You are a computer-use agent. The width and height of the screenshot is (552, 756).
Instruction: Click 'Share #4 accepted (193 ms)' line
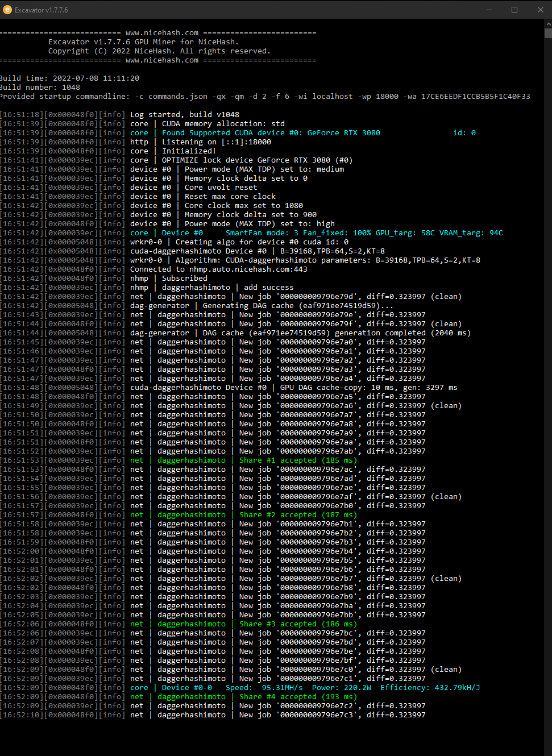click(179, 697)
